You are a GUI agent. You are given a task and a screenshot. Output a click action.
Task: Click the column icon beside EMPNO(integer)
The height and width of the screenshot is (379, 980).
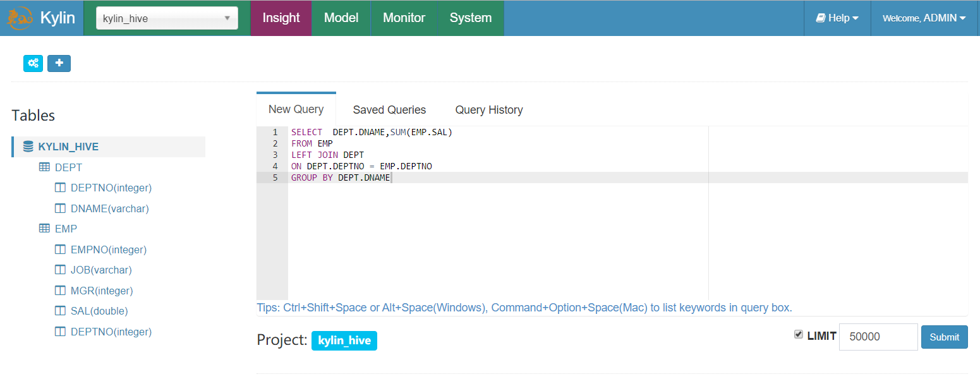pos(60,250)
